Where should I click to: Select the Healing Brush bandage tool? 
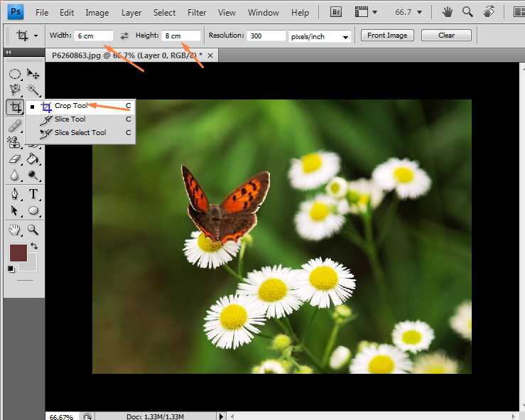15,126
